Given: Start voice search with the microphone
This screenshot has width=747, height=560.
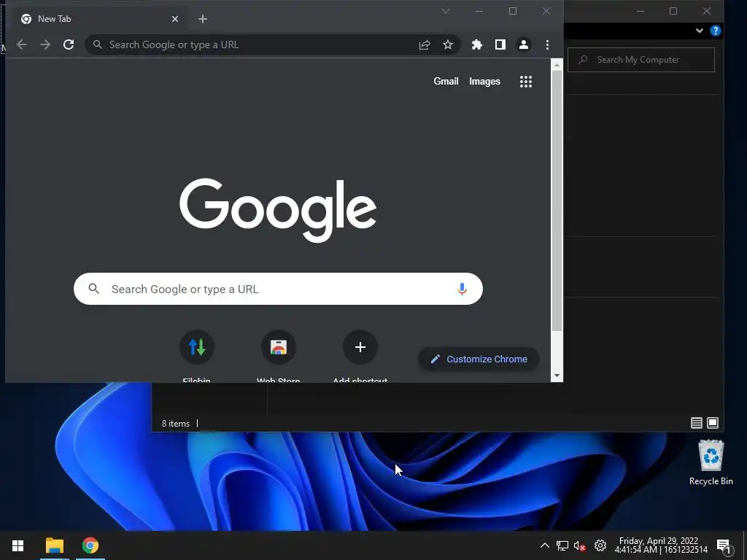Looking at the screenshot, I should pyautogui.click(x=462, y=289).
